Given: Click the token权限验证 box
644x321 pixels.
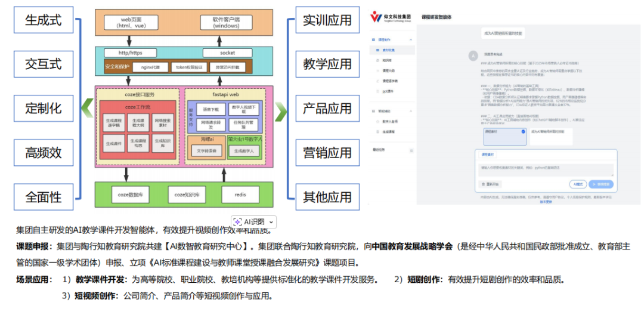Looking at the screenshot, I should tap(188, 67).
